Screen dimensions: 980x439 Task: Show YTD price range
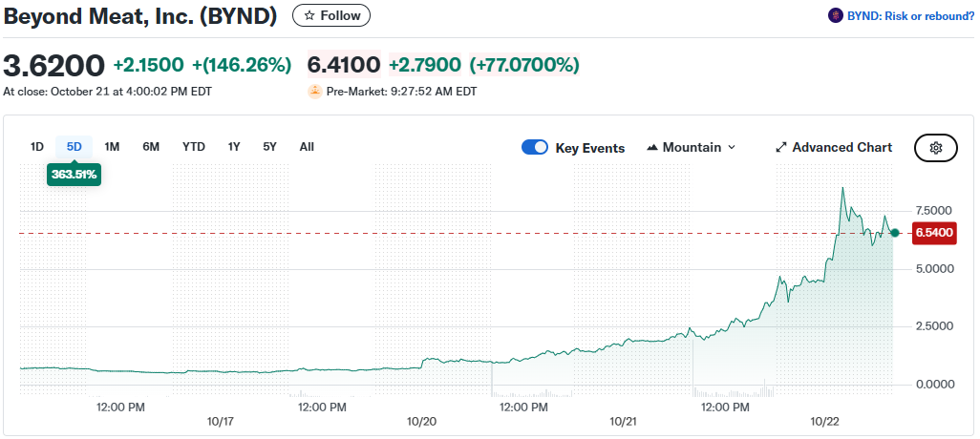pos(194,147)
